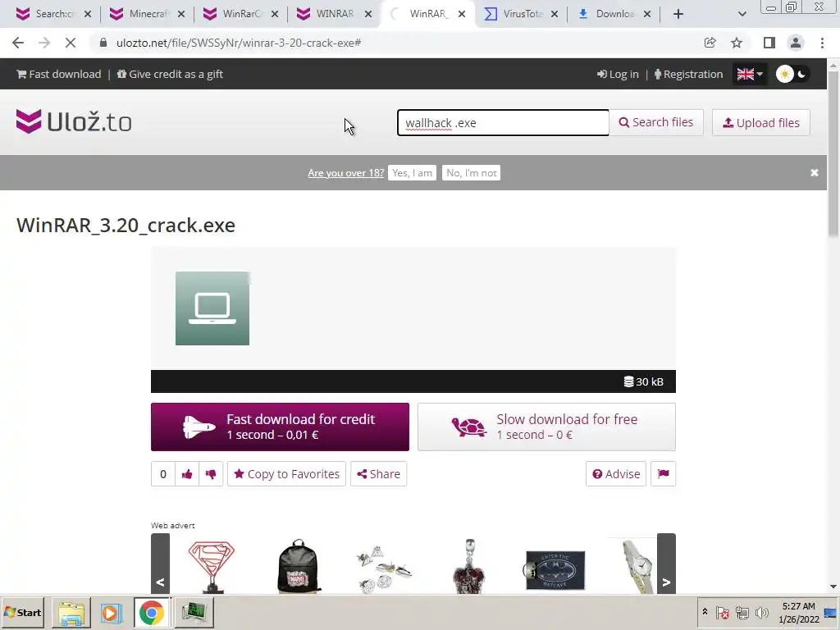Open the language flag dropdown
The height and width of the screenshot is (630, 840).
click(x=750, y=74)
